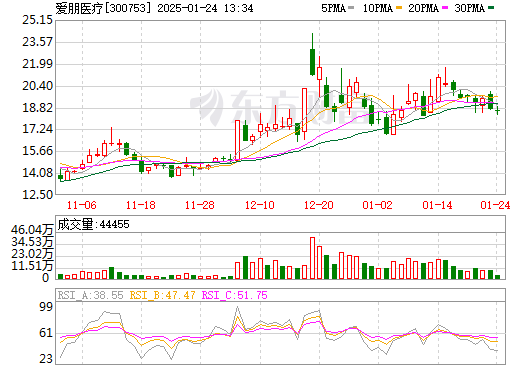Click the 12.50 price axis label
This screenshot has height=365, width=520.
37,195
